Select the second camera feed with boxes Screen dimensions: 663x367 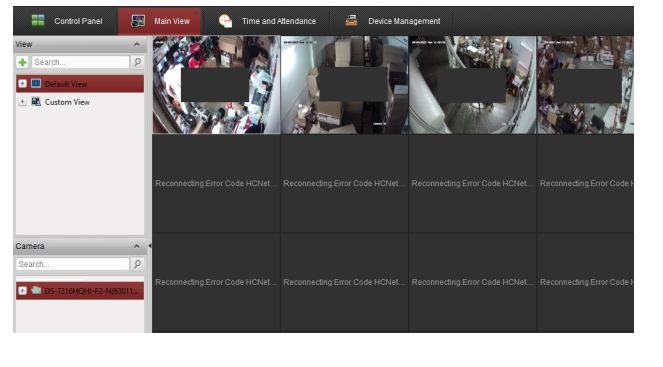click(x=345, y=85)
